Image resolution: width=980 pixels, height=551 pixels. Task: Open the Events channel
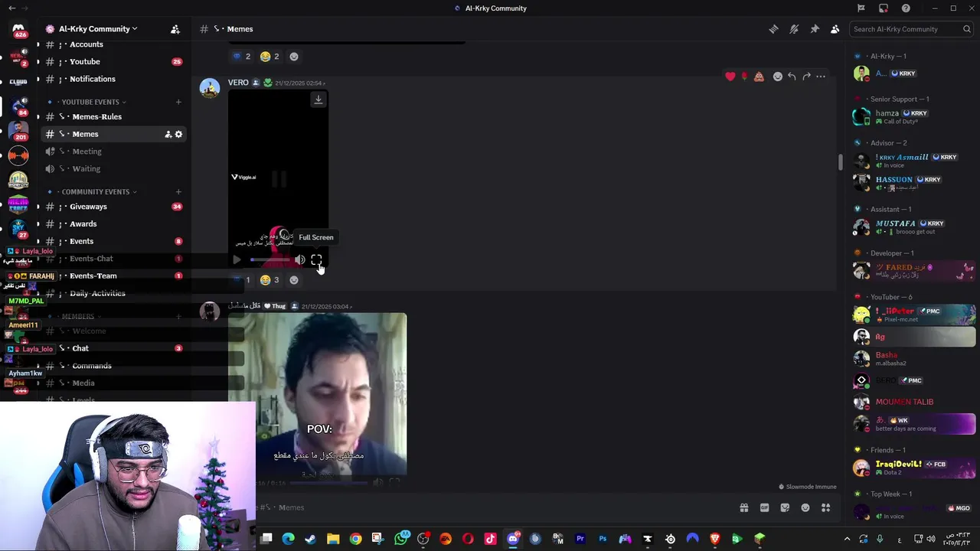point(113,241)
